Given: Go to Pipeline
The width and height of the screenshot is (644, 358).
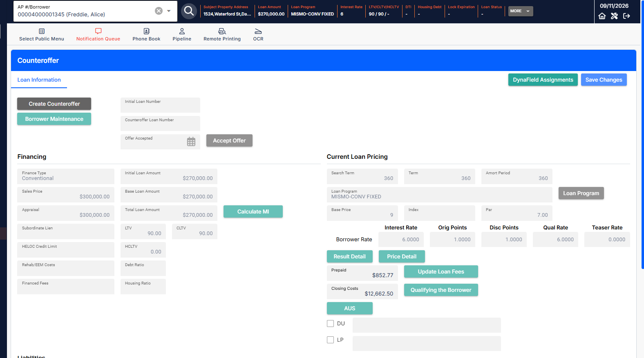Looking at the screenshot, I should click(x=182, y=35).
